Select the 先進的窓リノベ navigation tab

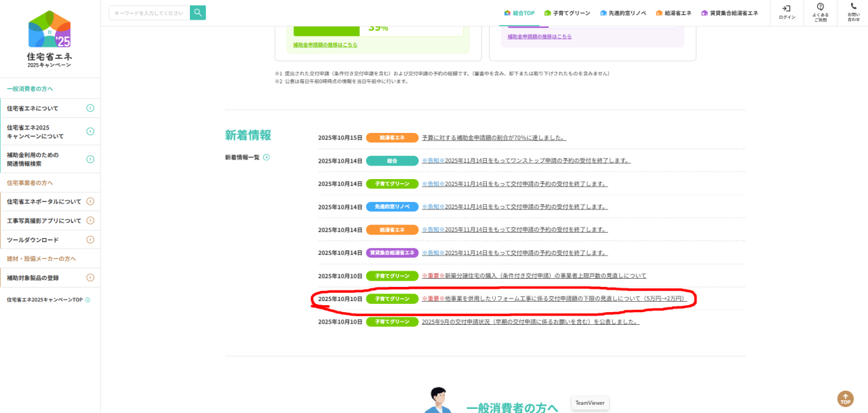[623, 13]
